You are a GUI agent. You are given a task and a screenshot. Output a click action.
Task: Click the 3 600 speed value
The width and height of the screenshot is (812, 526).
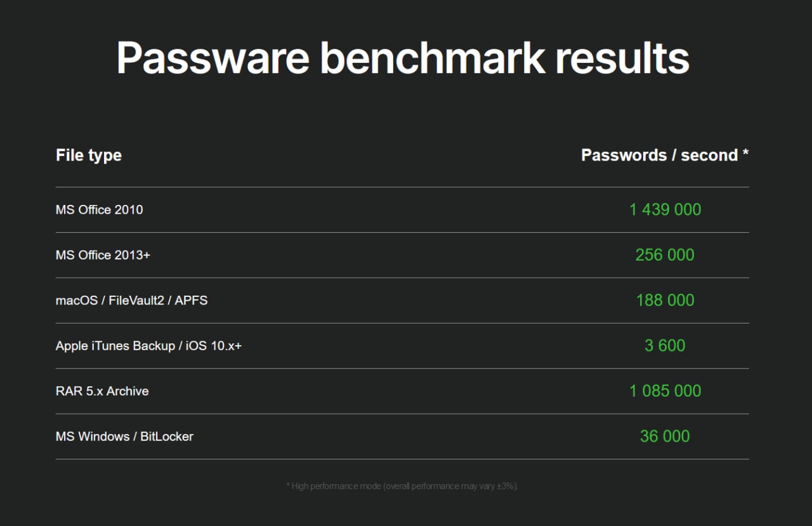[665, 346]
